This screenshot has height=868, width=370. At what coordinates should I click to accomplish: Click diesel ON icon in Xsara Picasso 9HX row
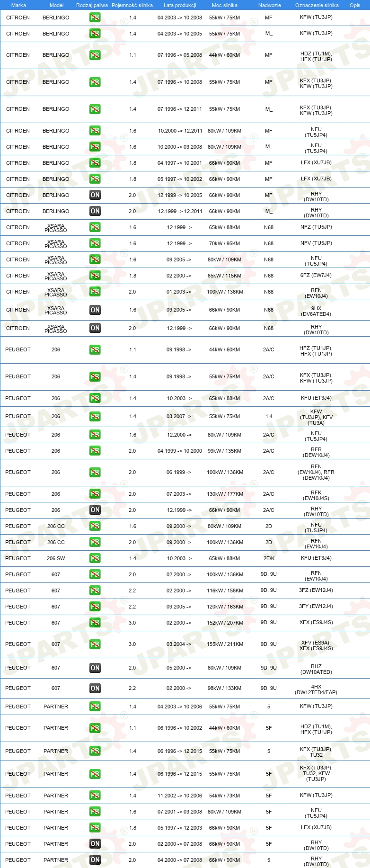(x=95, y=310)
